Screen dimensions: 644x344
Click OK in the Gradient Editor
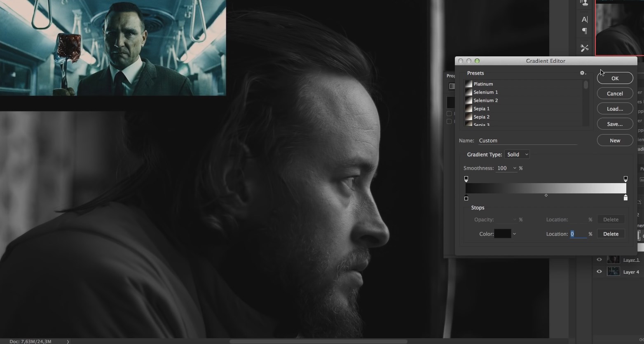(615, 78)
